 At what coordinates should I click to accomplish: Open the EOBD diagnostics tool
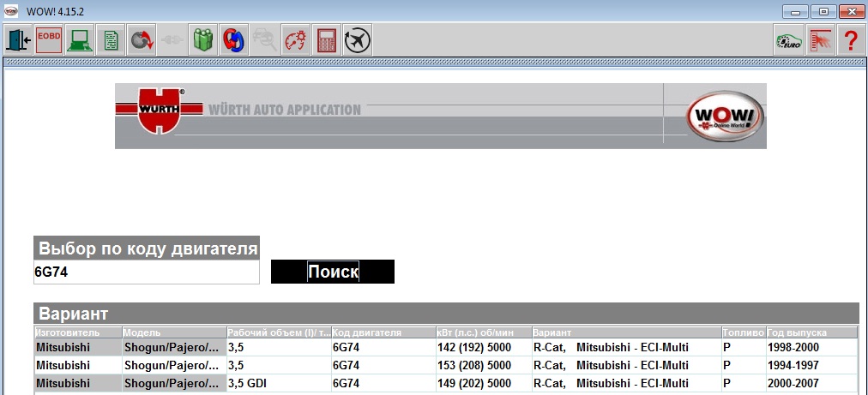(49, 40)
